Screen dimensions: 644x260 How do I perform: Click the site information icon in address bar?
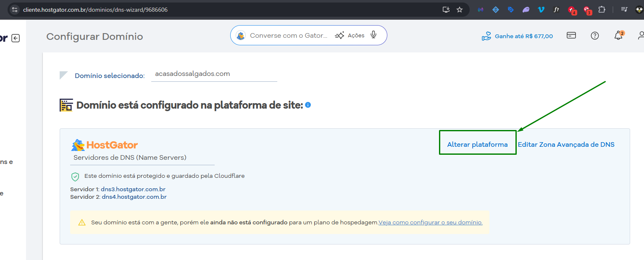(x=15, y=9)
